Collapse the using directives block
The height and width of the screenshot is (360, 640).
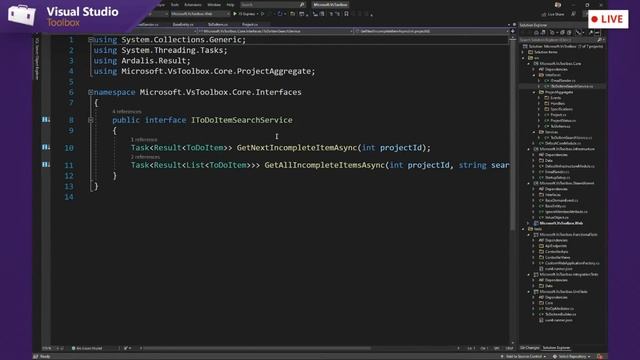[x=91, y=40]
